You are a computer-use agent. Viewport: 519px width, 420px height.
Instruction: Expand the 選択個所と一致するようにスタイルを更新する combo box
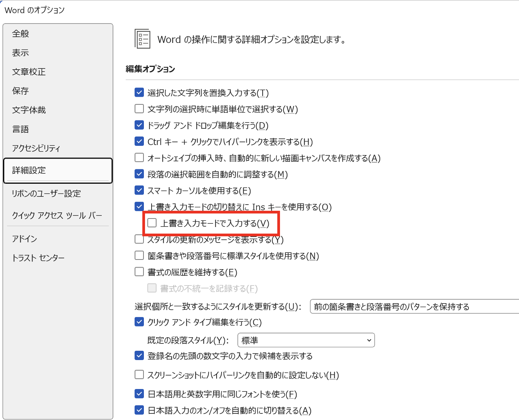click(414, 307)
